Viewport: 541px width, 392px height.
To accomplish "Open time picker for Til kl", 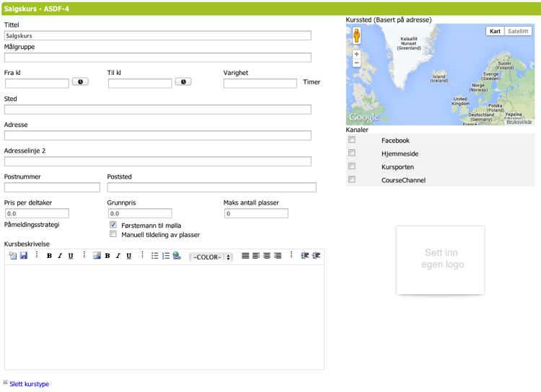I will pyautogui.click(x=183, y=81).
